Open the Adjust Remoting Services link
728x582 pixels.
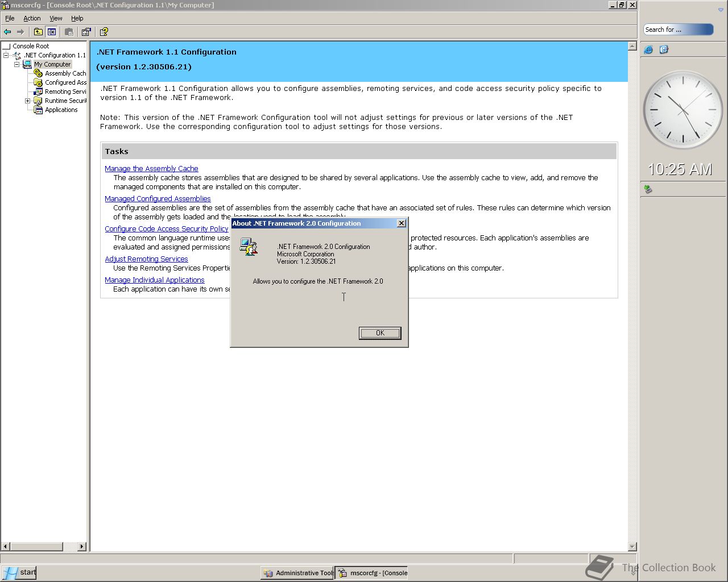(146, 259)
